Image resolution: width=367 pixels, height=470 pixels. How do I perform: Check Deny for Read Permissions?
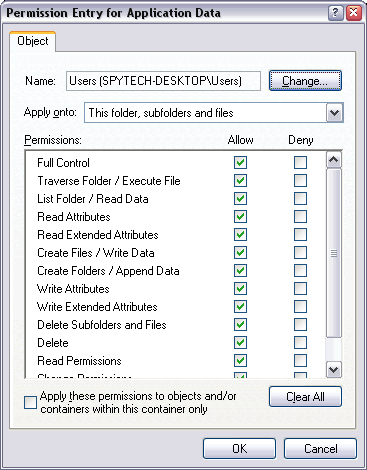click(300, 360)
